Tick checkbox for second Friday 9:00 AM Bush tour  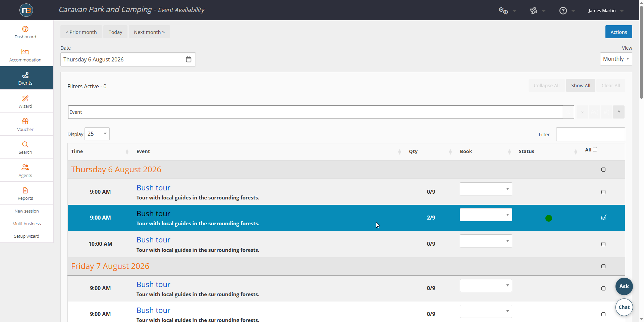tap(603, 314)
